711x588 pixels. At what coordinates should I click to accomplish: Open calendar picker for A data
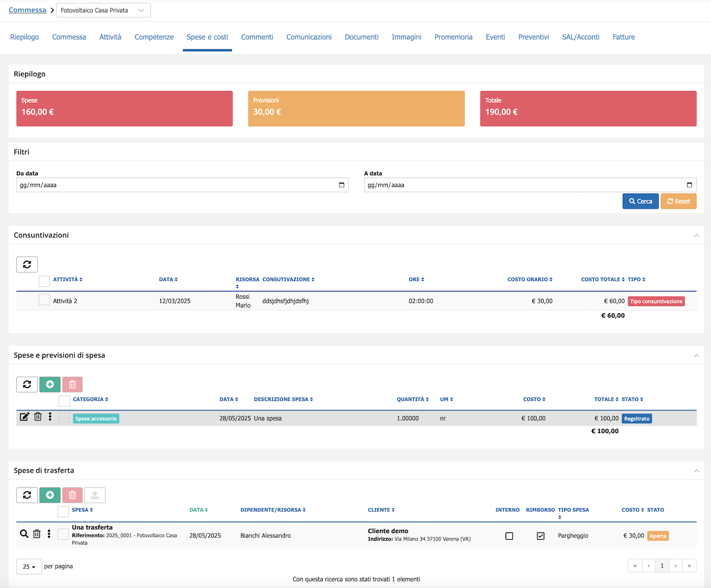pyautogui.click(x=689, y=185)
